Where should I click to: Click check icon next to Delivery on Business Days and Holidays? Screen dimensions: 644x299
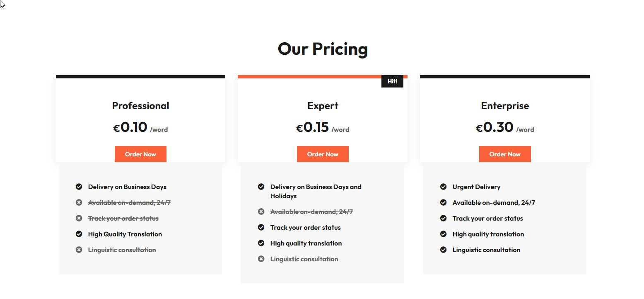(261, 187)
